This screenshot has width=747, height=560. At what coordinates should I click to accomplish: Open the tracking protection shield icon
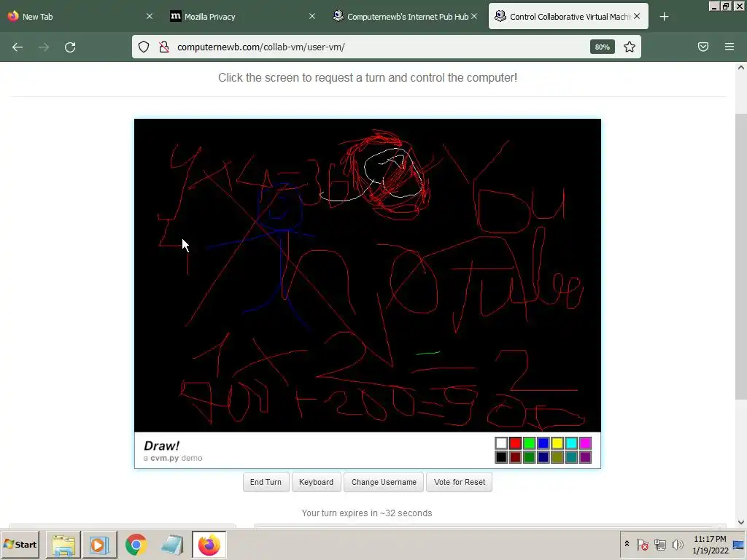[x=144, y=47]
